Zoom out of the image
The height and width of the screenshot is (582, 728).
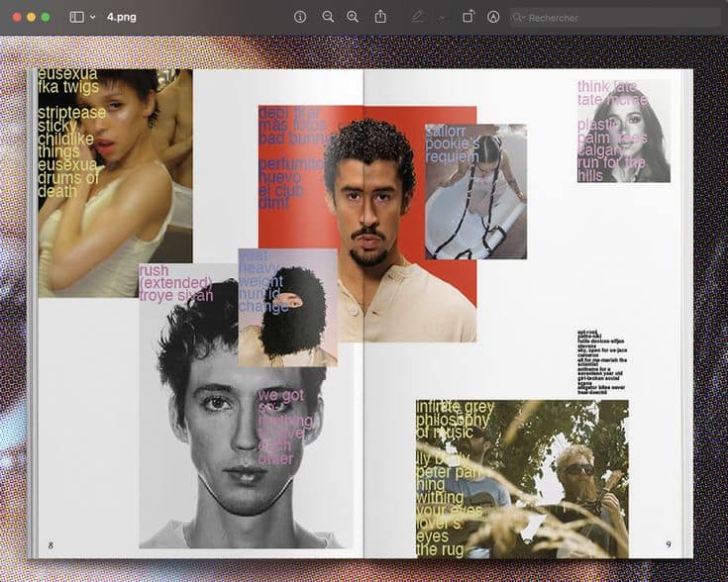[328, 17]
